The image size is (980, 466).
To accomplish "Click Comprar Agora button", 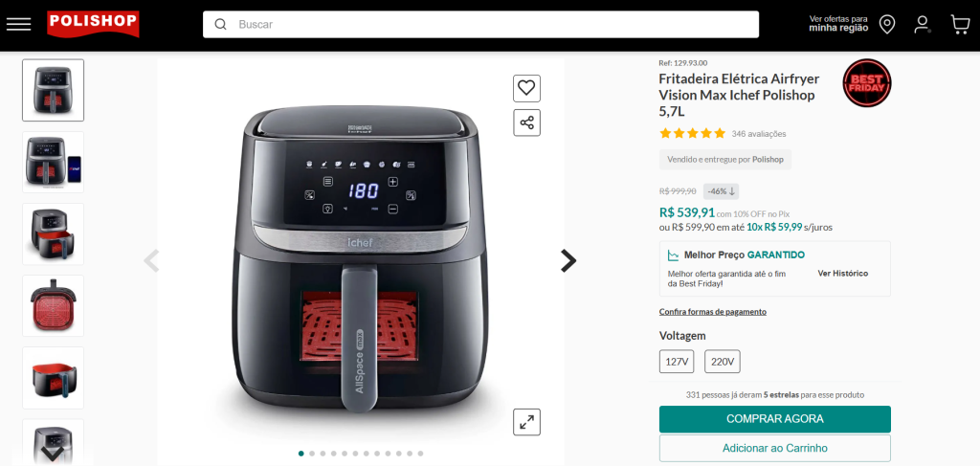I will pyautogui.click(x=775, y=419).
